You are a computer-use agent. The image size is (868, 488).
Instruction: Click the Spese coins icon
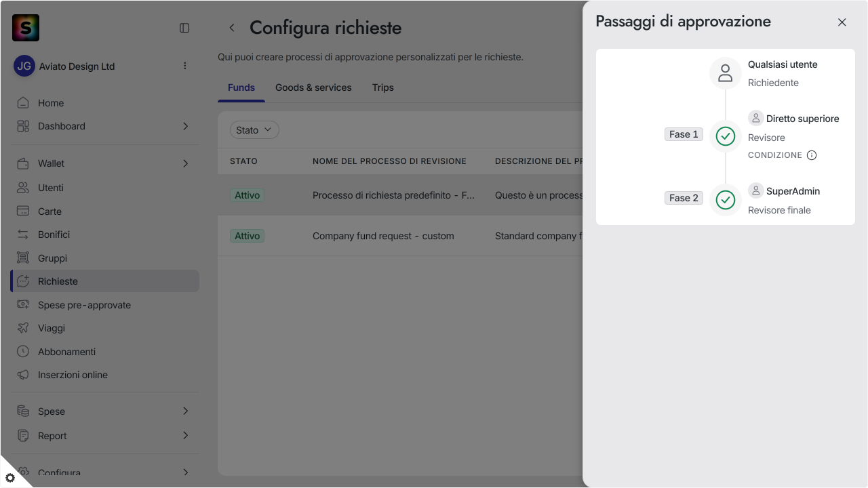tap(23, 411)
